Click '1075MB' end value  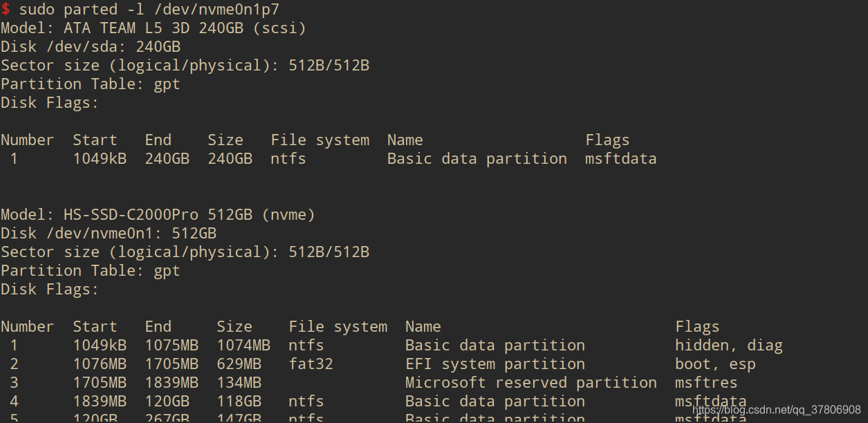point(172,346)
